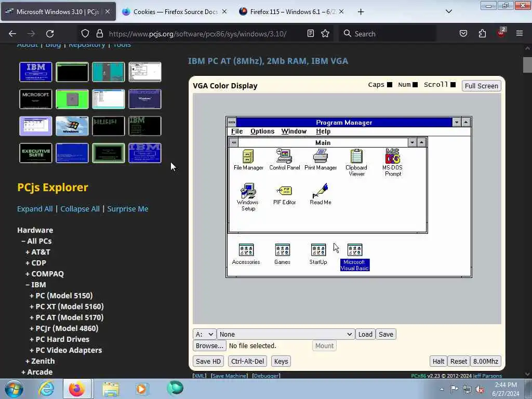
Task: Reload the page with the refresh icon
Action: [50, 34]
